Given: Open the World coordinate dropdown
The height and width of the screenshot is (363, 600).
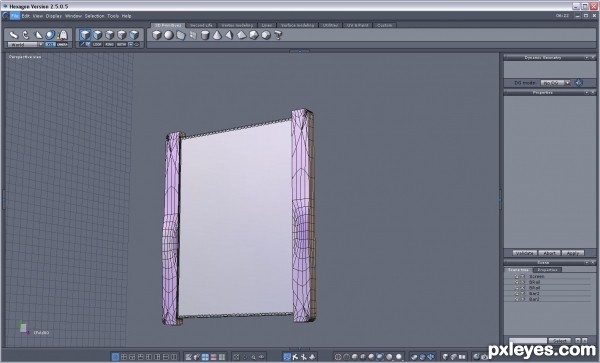Looking at the screenshot, I should (25, 45).
